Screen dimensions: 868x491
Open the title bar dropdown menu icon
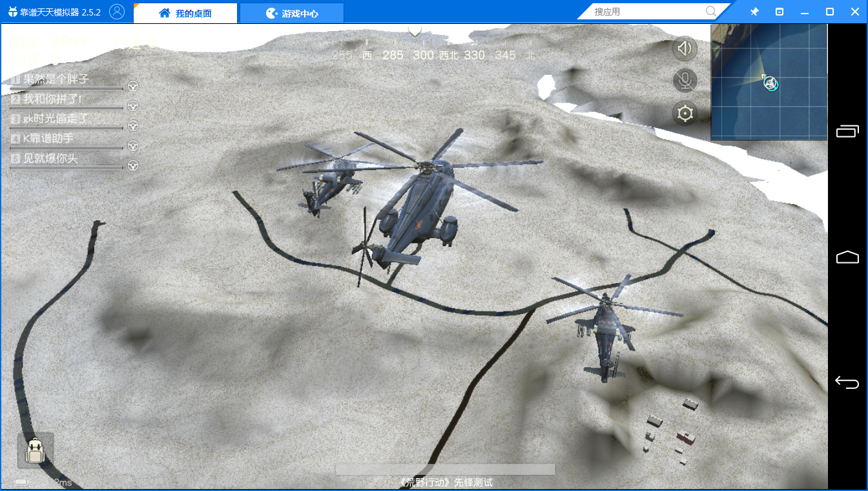coord(780,12)
